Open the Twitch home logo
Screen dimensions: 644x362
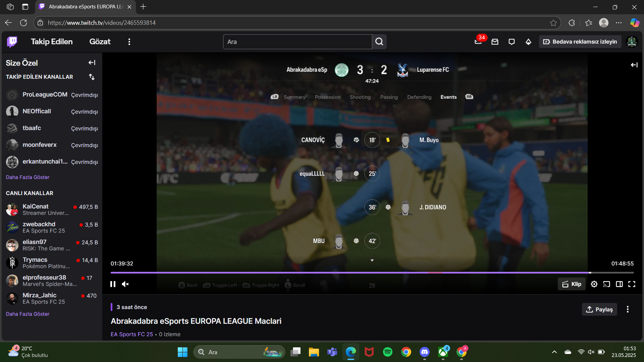12,42
